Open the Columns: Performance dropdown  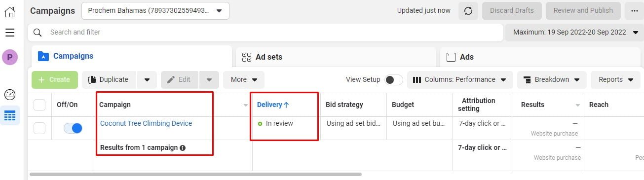(459, 80)
